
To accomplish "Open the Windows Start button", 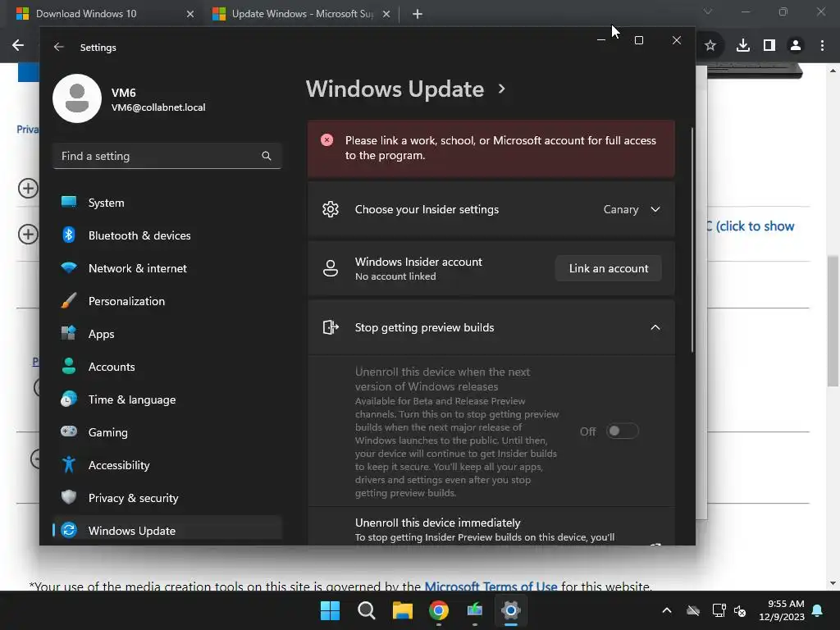I will coord(330,610).
